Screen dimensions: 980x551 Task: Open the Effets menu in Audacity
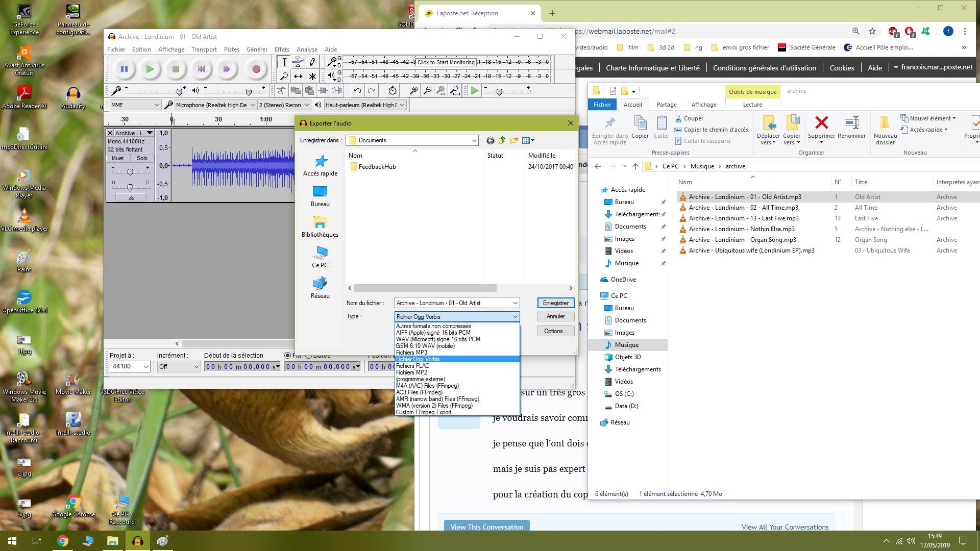(x=282, y=49)
